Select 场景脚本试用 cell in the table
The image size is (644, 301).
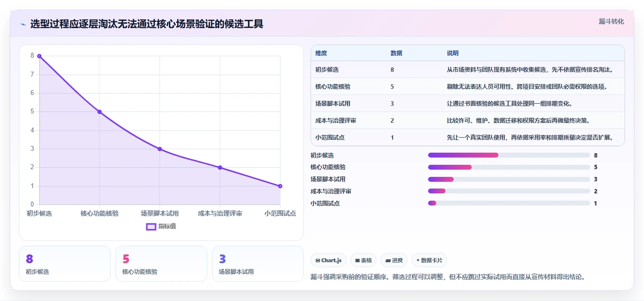tap(333, 104)
